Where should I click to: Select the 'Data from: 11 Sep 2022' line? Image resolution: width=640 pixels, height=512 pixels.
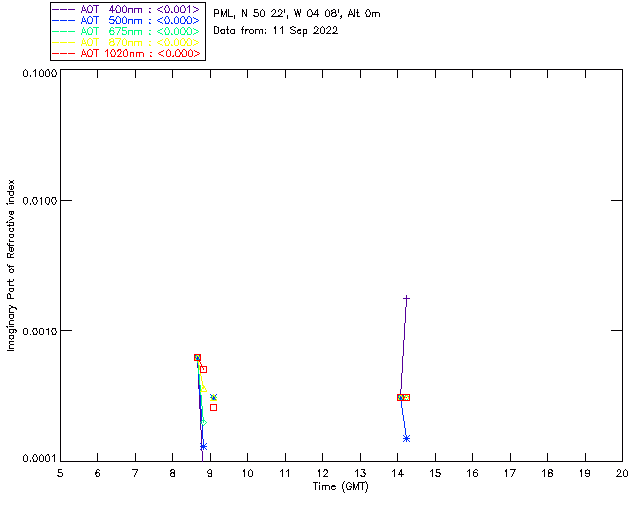(276, 31)
